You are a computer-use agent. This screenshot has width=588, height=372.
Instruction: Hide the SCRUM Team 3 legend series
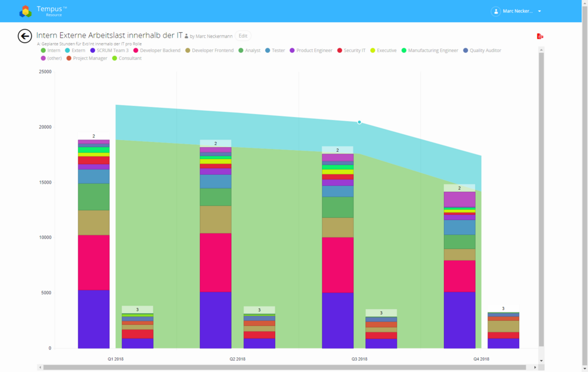[109, 51]
